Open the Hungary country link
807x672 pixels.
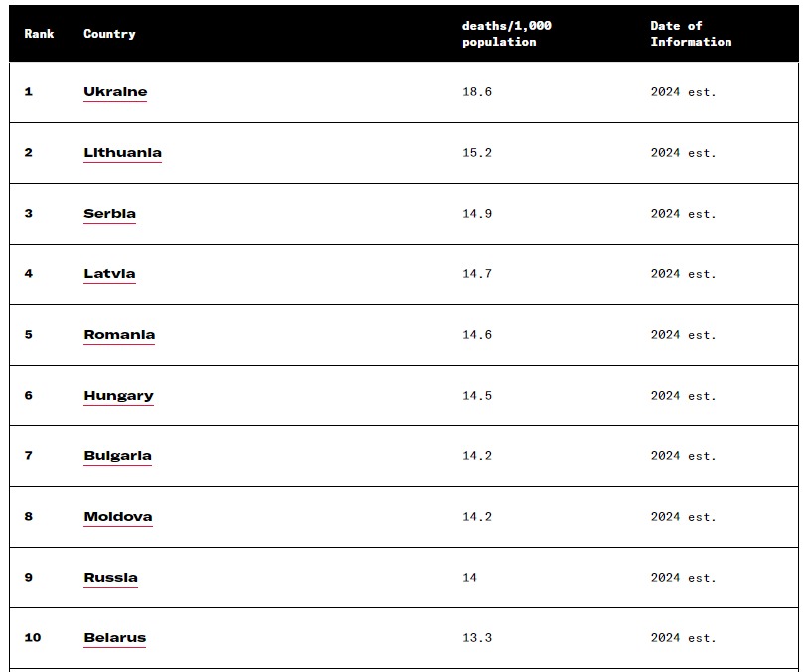118,396
